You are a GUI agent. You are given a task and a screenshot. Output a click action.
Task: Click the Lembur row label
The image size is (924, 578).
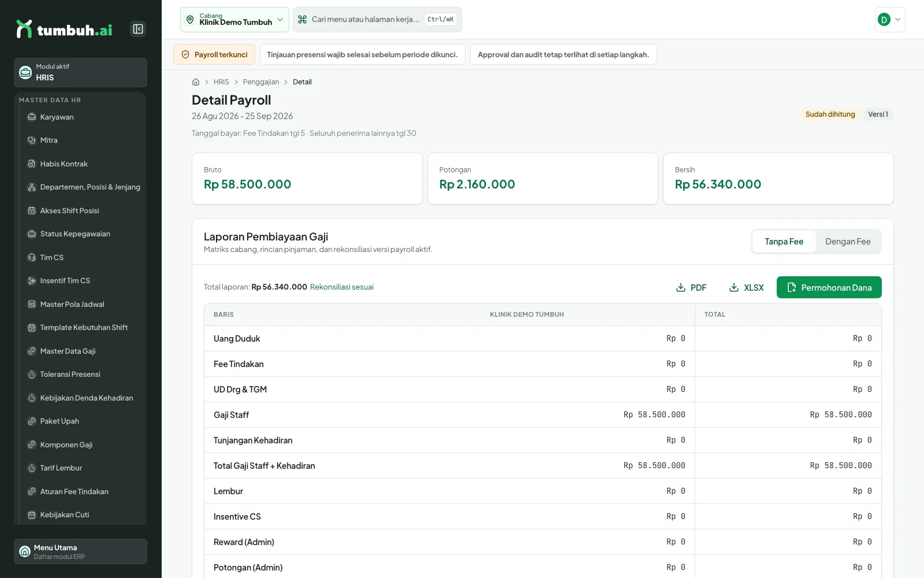228,491
